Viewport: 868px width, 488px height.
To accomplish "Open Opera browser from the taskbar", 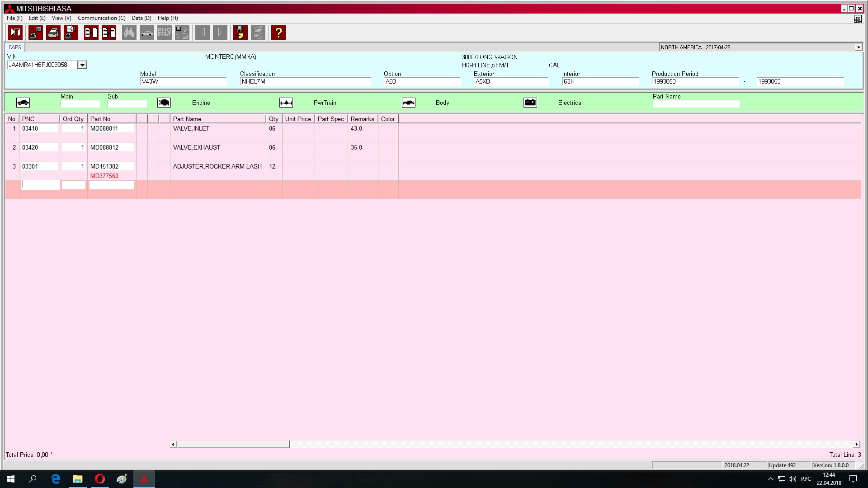I will click(100, 479).
